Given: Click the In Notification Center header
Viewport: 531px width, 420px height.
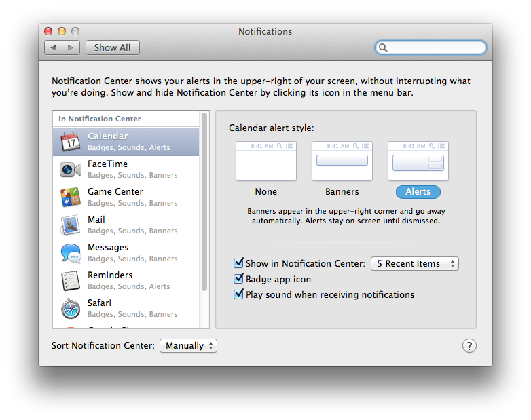Looking at the screenshot, I should [x=100, y=119].
